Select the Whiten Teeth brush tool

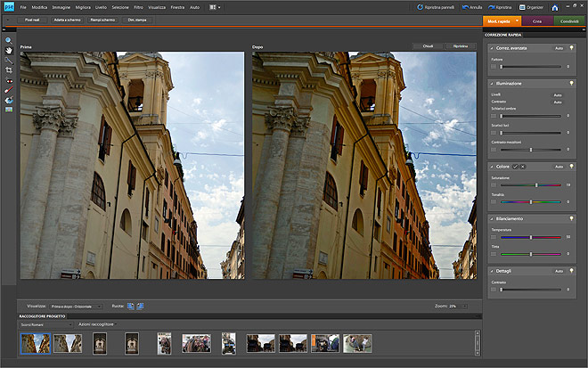point(9,90)
